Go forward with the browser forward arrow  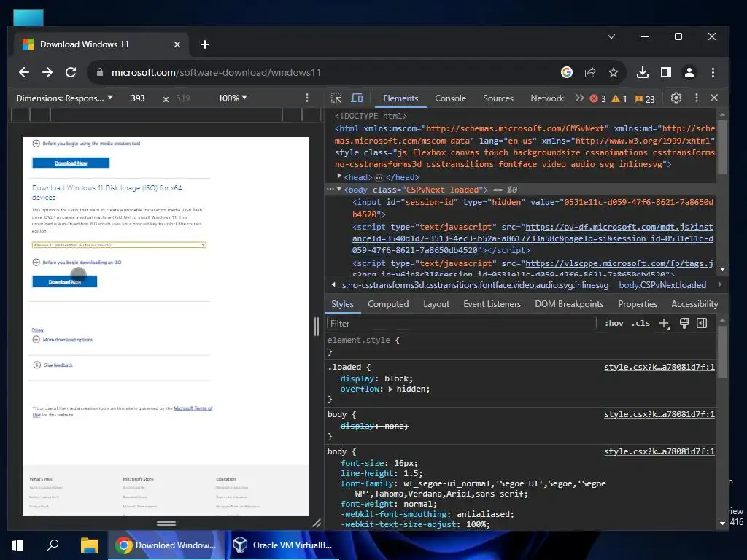[47, 72]
